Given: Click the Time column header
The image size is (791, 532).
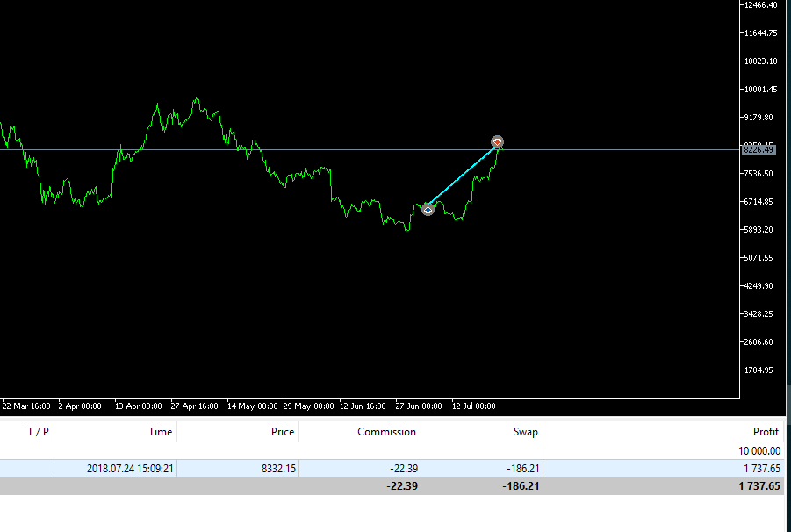Looking at the screenshot, I should [x=160, y=432].
